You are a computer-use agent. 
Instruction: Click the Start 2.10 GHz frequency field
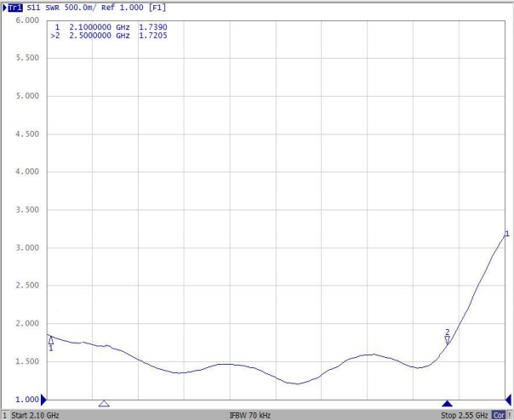coord(37,415)
